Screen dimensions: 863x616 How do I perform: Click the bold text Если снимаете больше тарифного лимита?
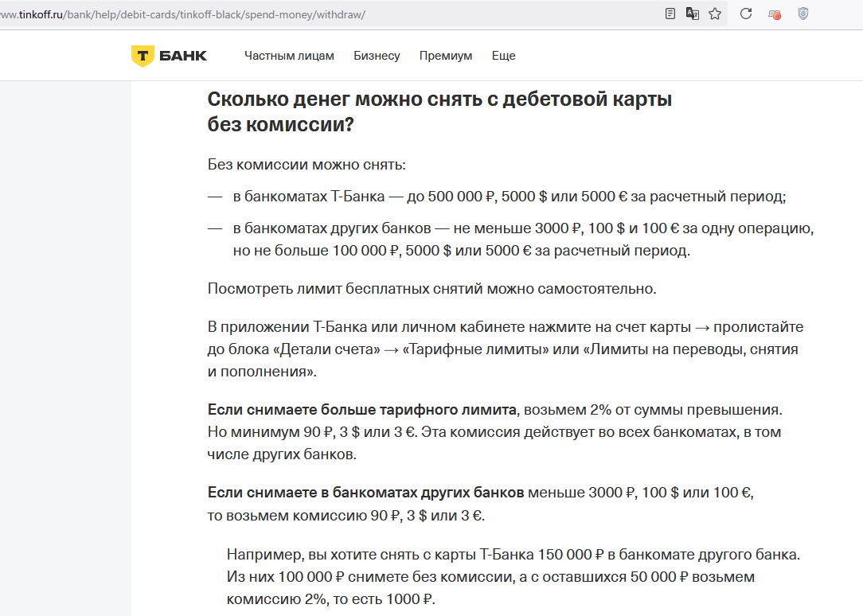click(362, 410)
